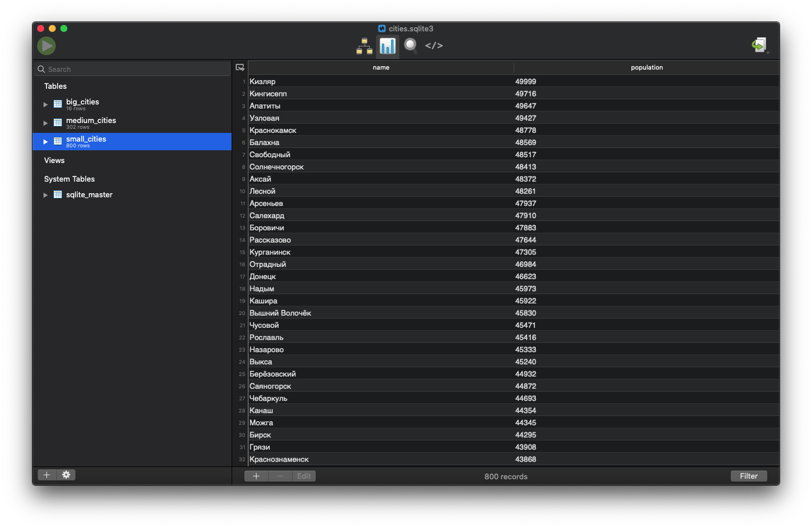This screenshot has width=812, height=528.
Task: Click the System Tables section heading
Action: [x=69, y=179]
